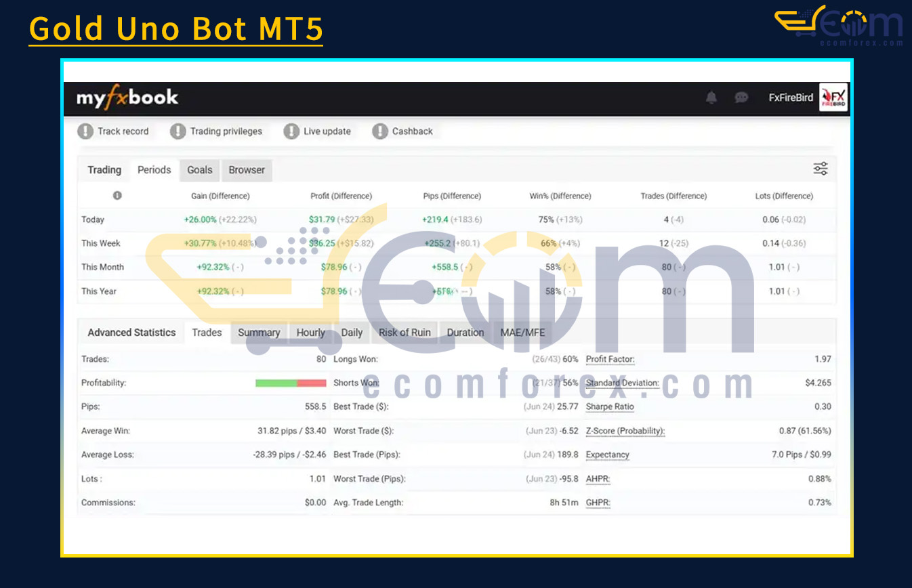This screenshot has width=912, height=588.
Task: Click the Trading privileges warning icon
Action: click(178, 131)
